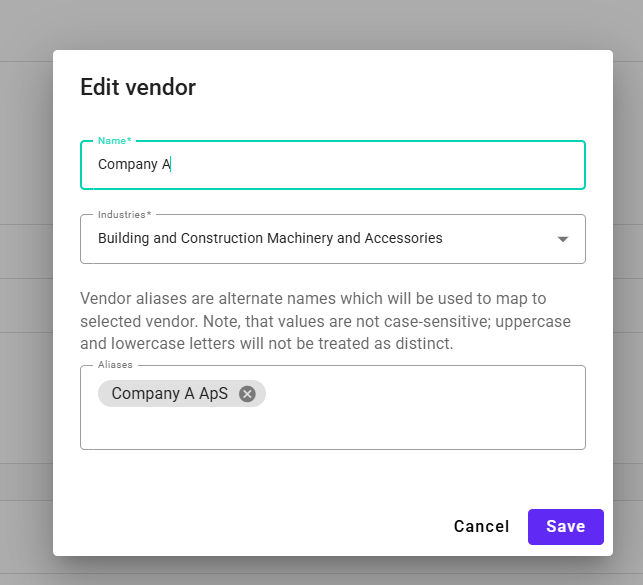Click the Name input field
The height and width of the screenshot is (585, 643).
click(x=333, y=165)
